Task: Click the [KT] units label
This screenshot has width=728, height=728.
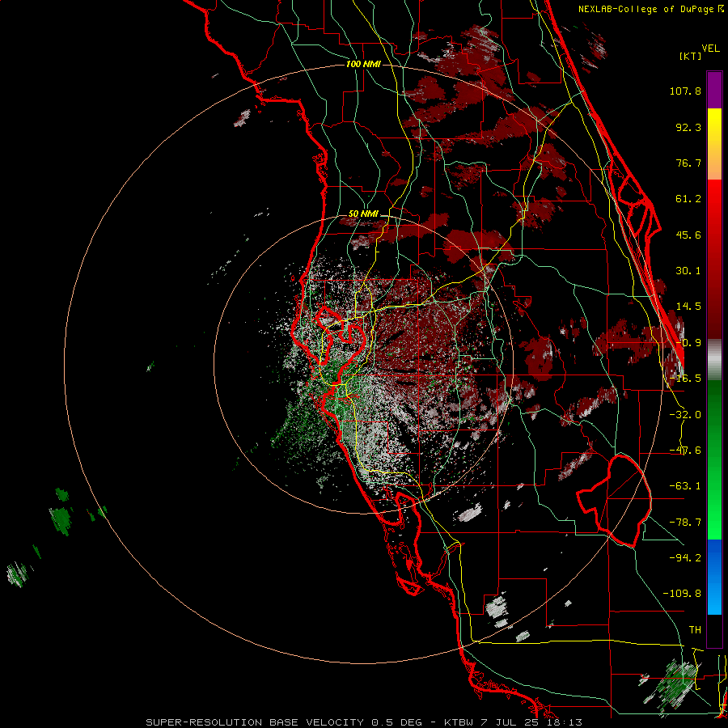Action: [691, 56]
